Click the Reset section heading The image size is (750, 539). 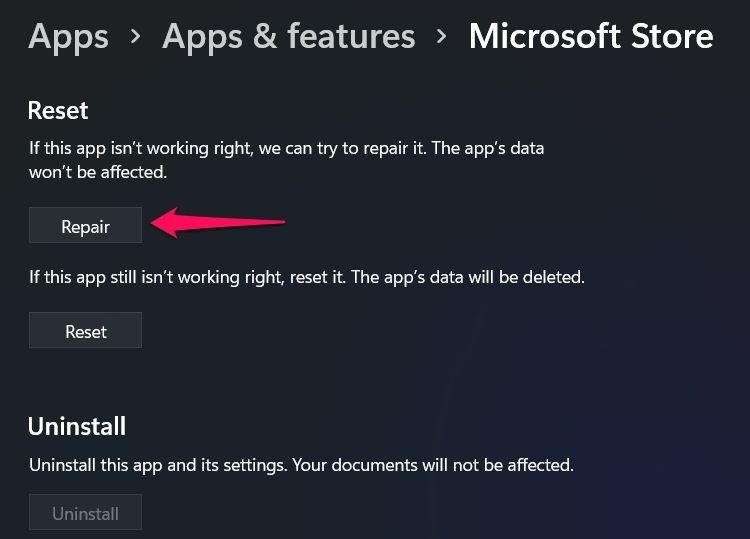pyautogui.click(x=58, y=110)
